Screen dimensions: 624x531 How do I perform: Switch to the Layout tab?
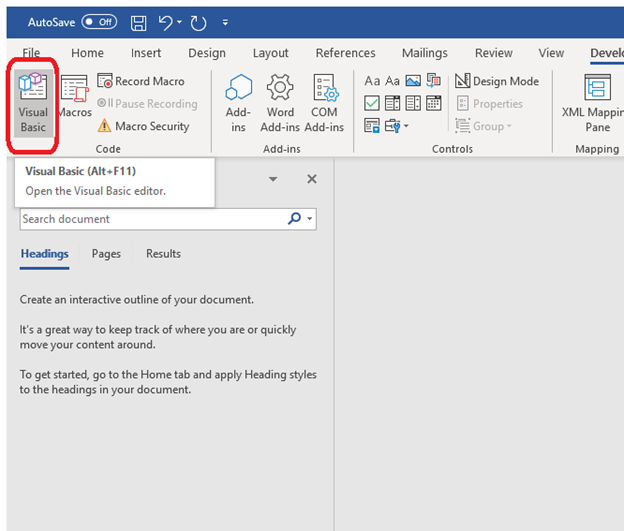(271, 53)
